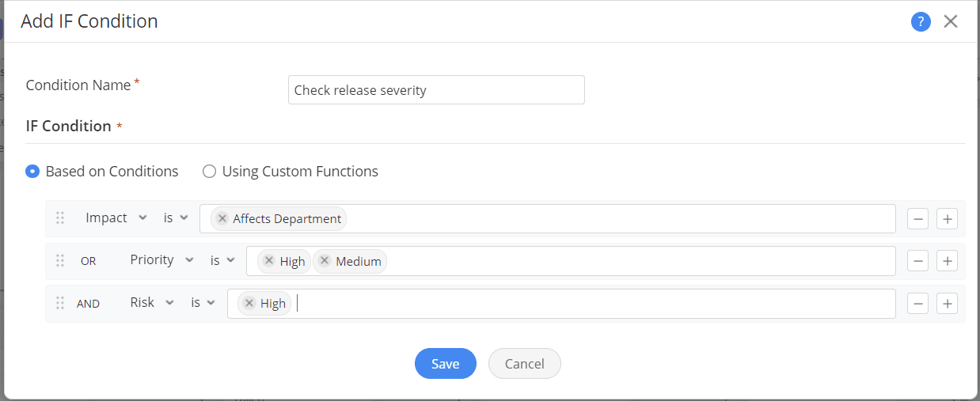The width and height of the screenshot is (980, 401).
Task: Click the minus icon on Risk row
Action: tap(917, 303)
